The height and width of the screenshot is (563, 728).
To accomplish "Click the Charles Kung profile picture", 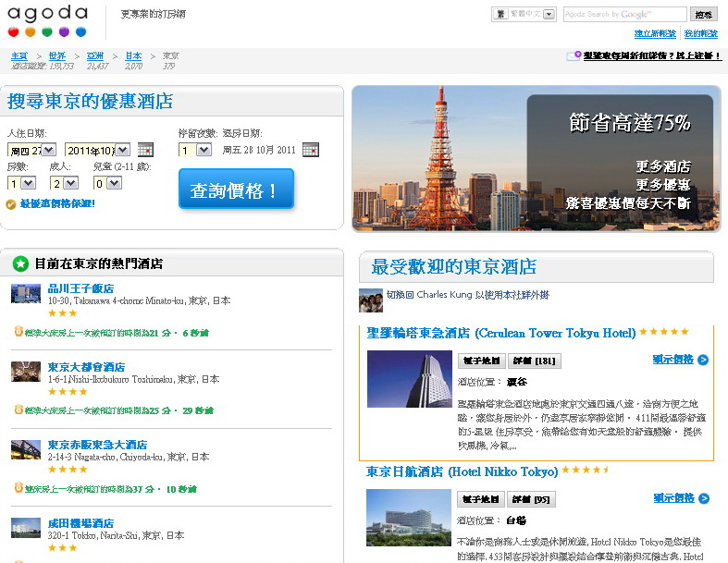I will point(370,300).
